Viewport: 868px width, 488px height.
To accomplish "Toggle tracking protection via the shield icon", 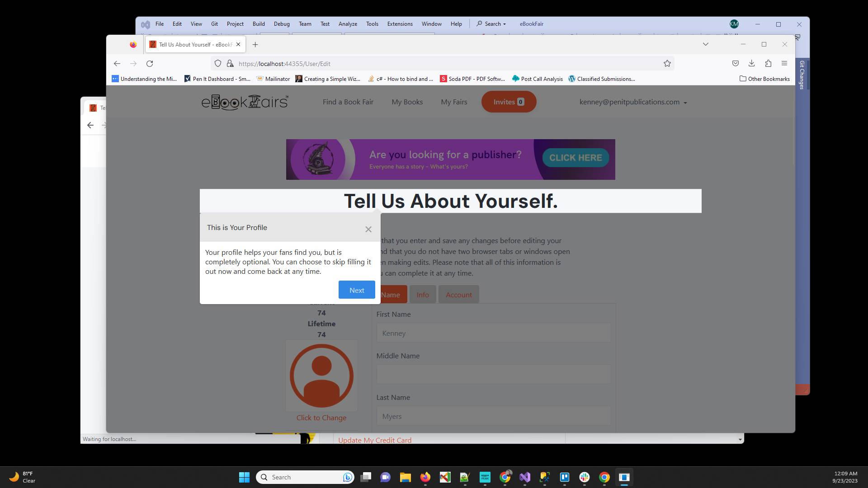I will coord(218,63).
